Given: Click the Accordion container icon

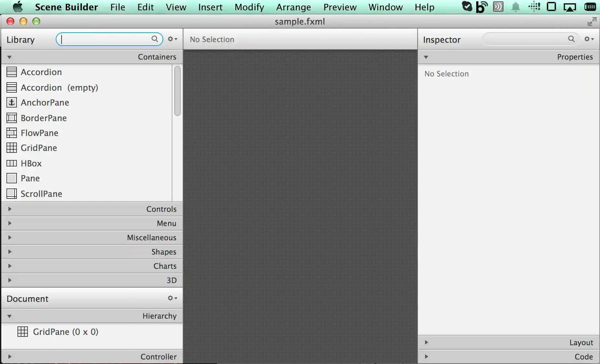Looking at the screenshot, I should (x=12, y=72).
